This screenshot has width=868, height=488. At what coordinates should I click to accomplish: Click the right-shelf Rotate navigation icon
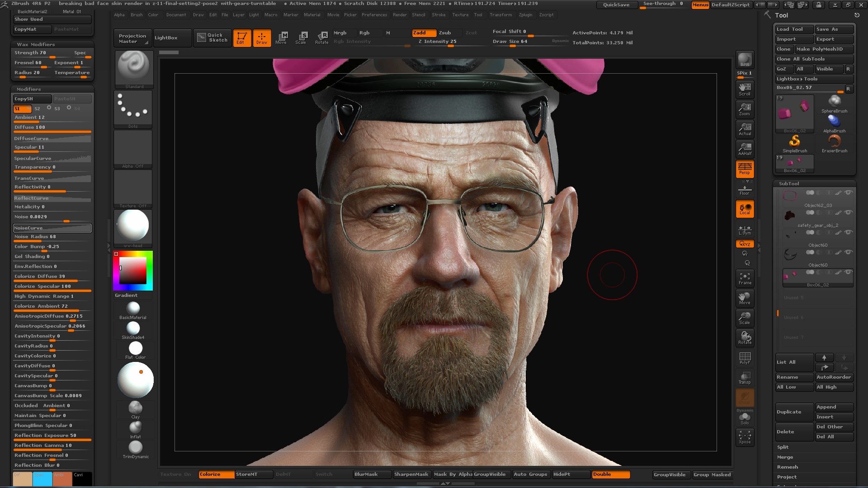[745, 338]
